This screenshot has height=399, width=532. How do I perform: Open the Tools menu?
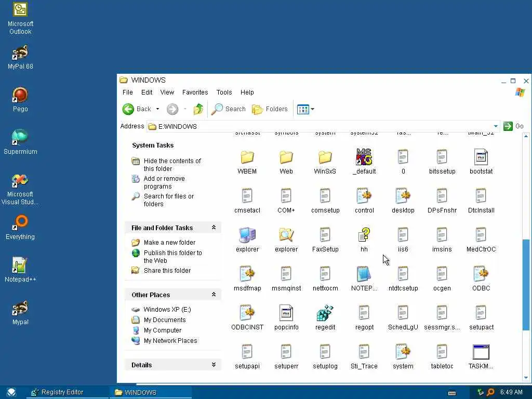click(224, 92)
